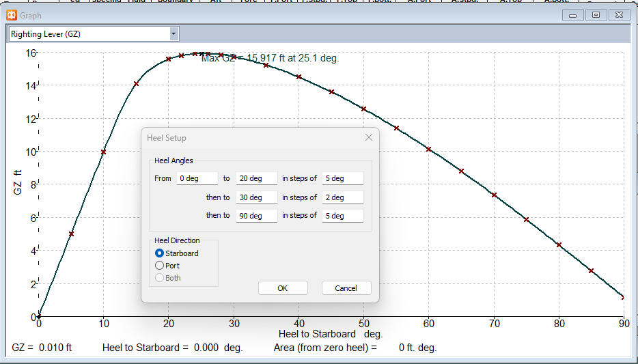
Task: Click the GZ curve marker at 15 deg
Action: pyautogui.click(x=137, y=84)
